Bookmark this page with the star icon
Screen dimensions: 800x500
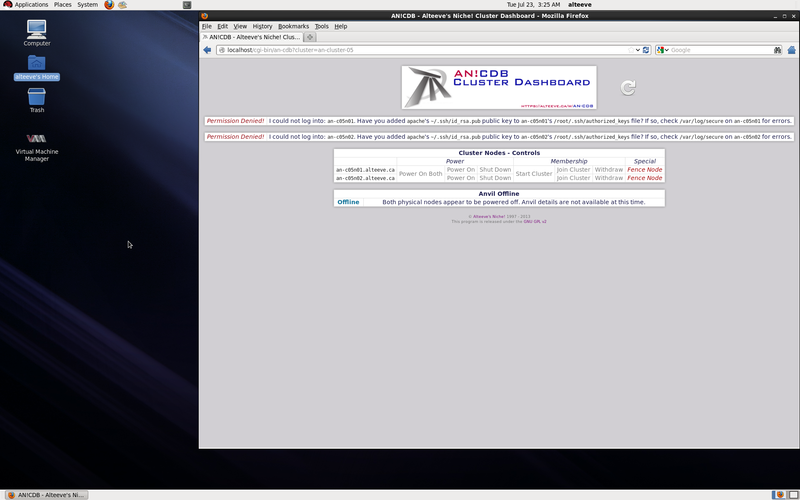631,50
